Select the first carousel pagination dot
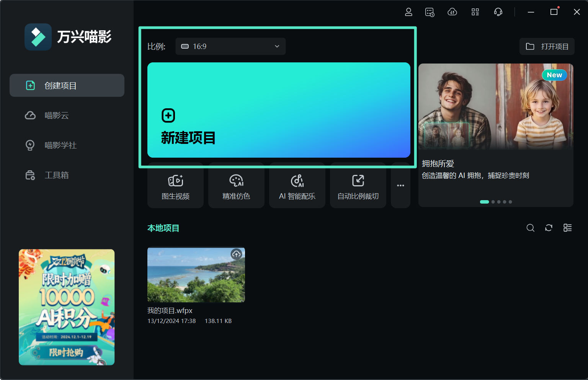The width and height of the screenshot is (588, 380). [484, 202]
